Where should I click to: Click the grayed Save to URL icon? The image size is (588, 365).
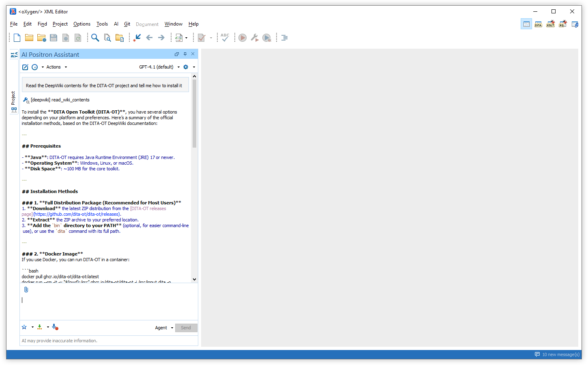(66, 38)
